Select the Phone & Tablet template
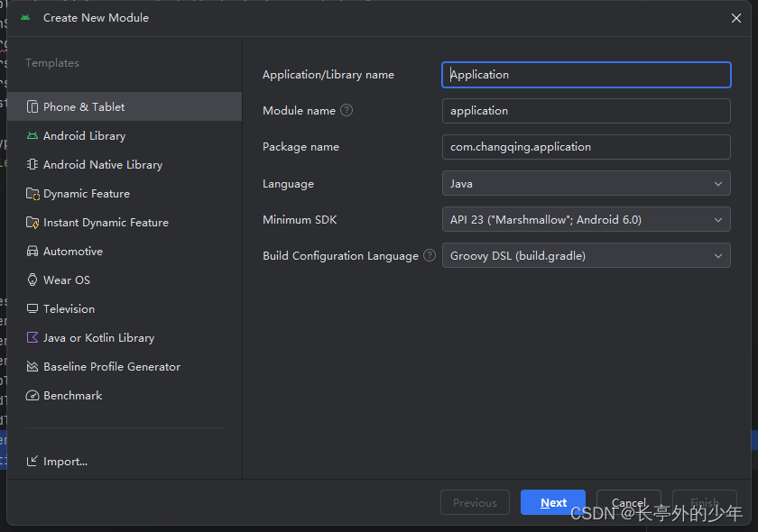The width and height of the screenshot is (758, 532). (x=125, y=106)
